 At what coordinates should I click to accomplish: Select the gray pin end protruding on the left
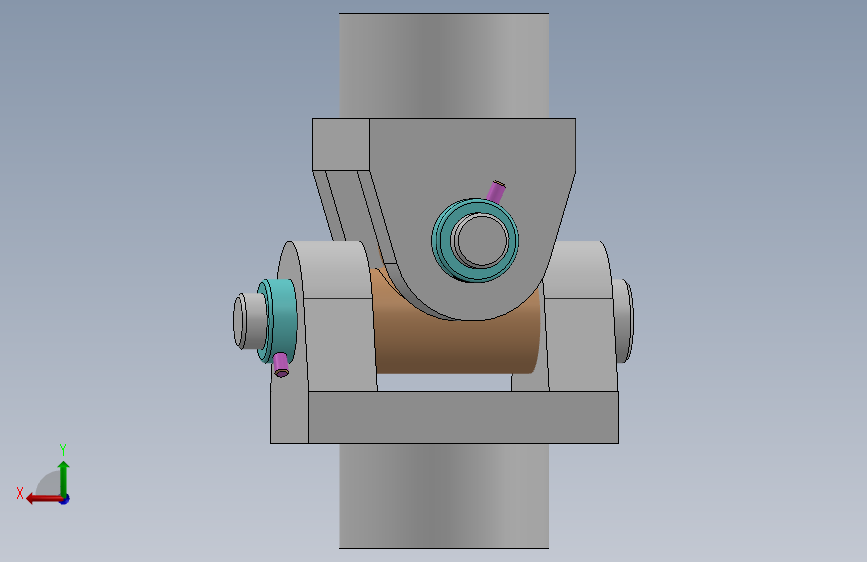click(x=249, y=321)
